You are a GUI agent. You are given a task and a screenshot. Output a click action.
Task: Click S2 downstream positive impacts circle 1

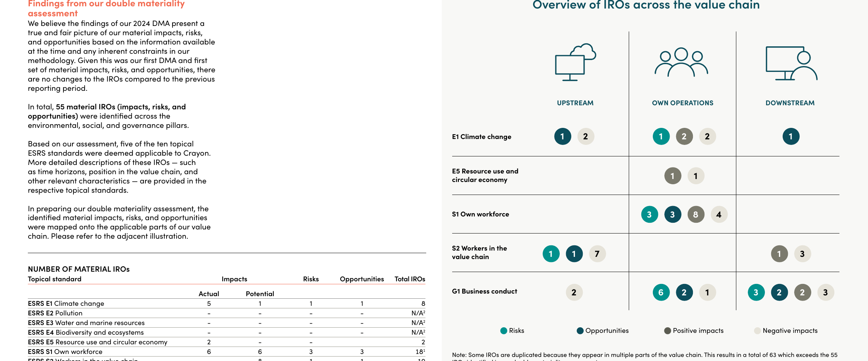779,254
